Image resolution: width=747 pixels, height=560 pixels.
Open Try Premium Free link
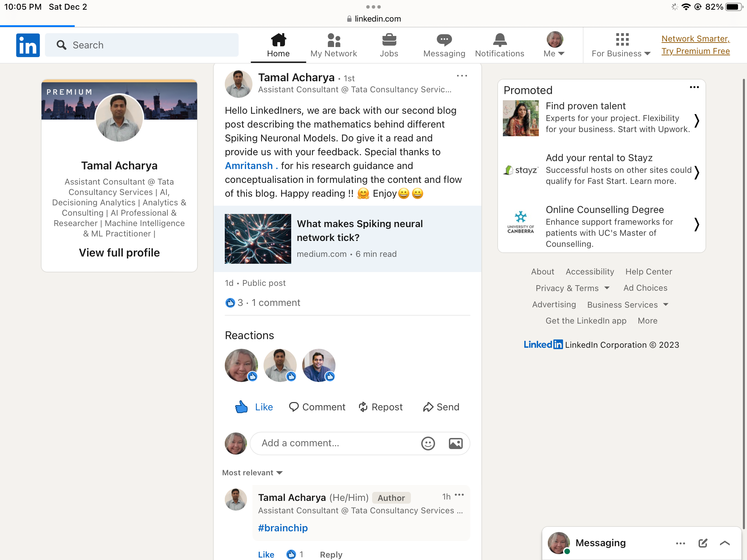pyautogui.click(x=695, y=51)
